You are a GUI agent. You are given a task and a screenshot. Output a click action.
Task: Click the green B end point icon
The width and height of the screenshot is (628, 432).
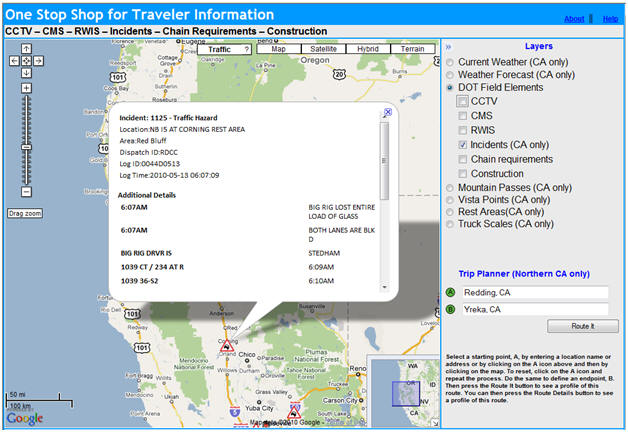point(451,309)
